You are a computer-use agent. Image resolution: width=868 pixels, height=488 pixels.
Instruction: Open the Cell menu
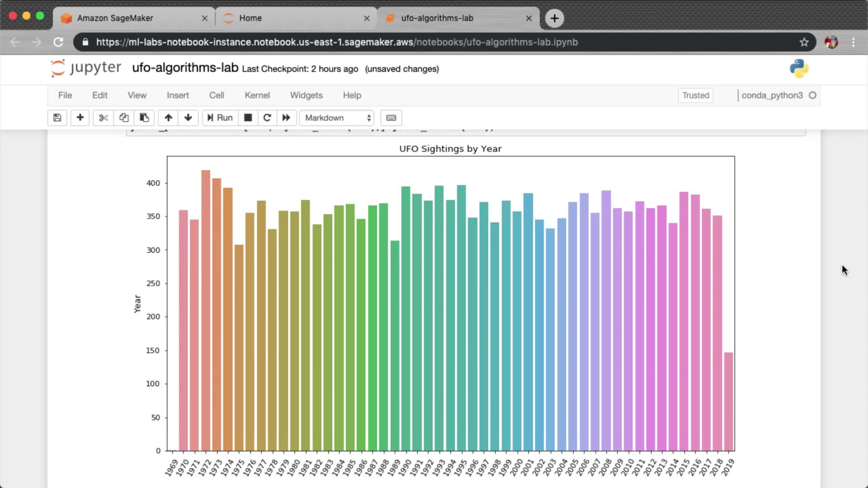pos(216,95)
